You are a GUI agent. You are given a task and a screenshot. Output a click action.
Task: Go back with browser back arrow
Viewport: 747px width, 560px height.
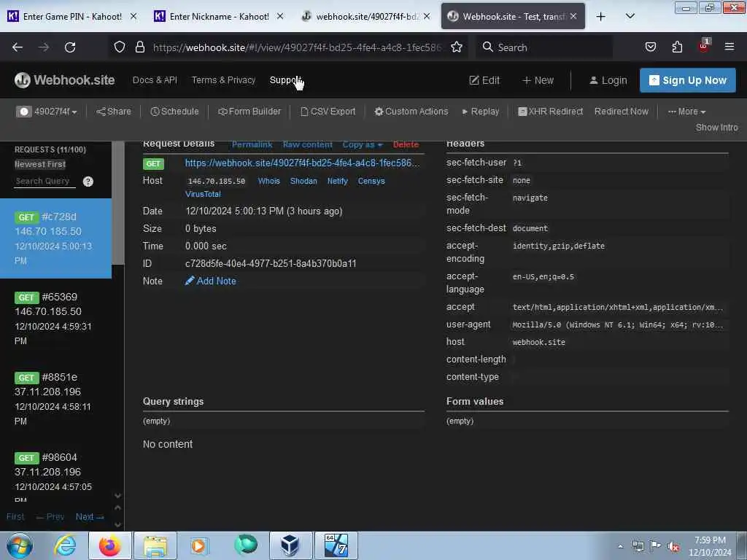(x=18, y=47)
